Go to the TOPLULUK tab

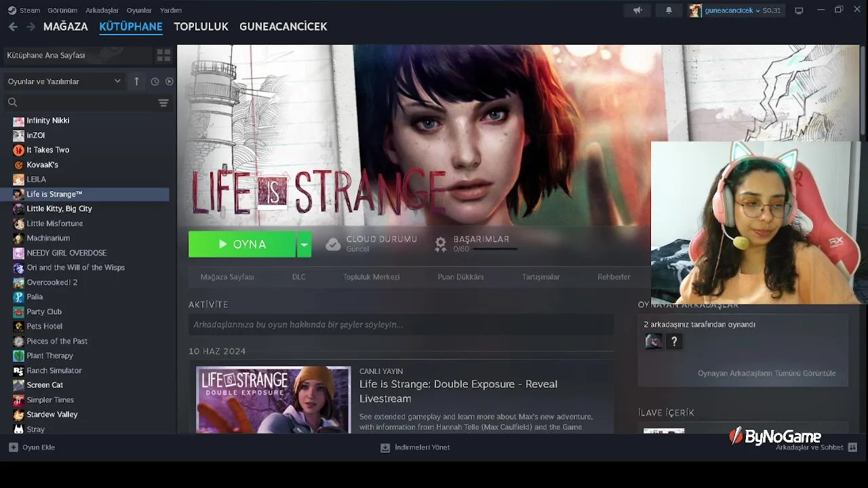pos(201,26)
